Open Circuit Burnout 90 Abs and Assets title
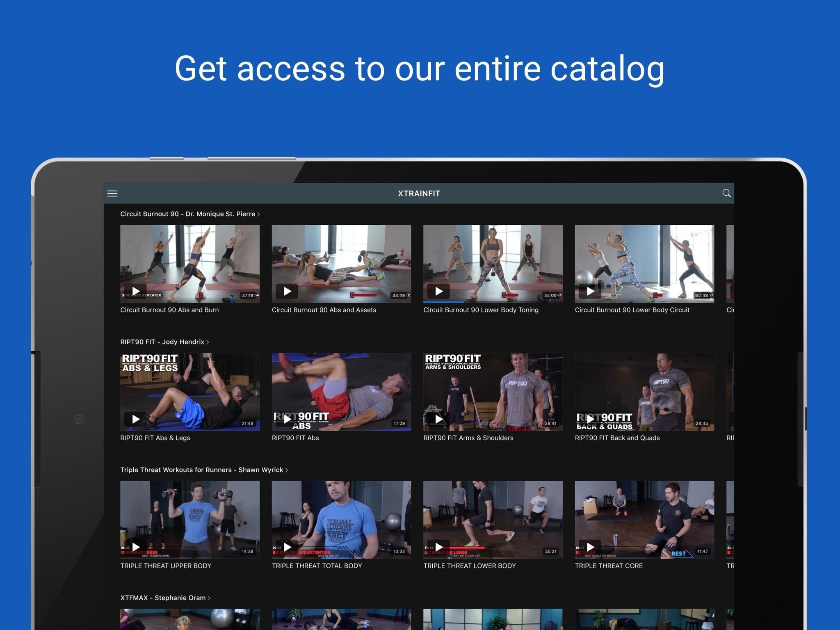The height and width of the screenshot is (630, 840). 324,310
